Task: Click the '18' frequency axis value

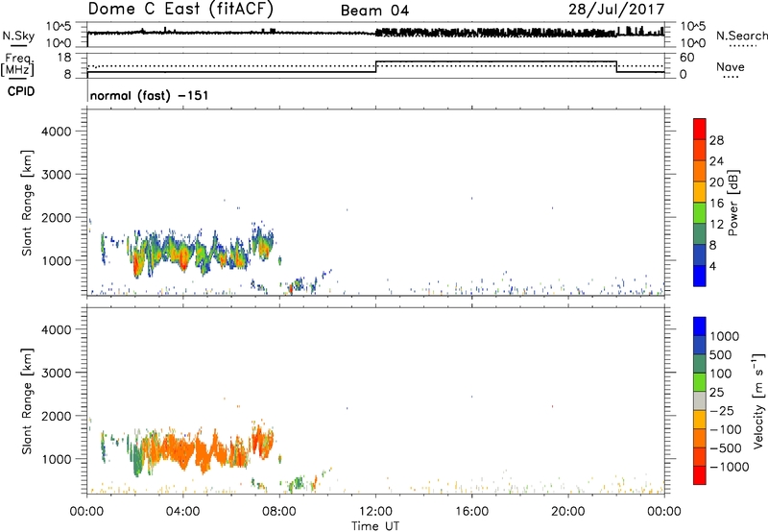Action: point(64,58)
